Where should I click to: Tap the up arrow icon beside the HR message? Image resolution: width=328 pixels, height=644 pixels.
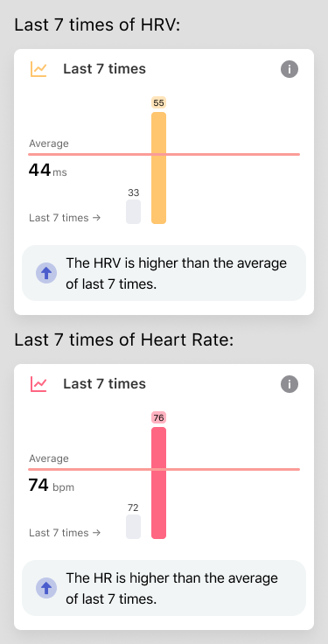[46, 588]
